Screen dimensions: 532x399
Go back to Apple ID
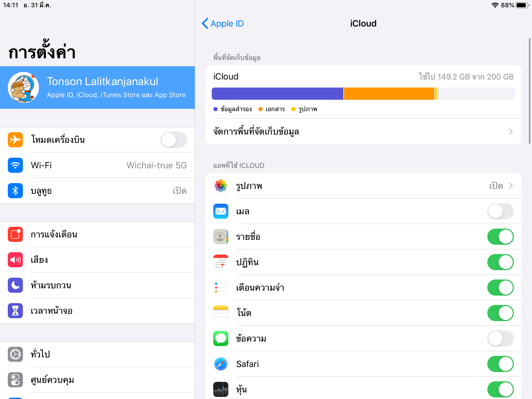coord(223,23)
